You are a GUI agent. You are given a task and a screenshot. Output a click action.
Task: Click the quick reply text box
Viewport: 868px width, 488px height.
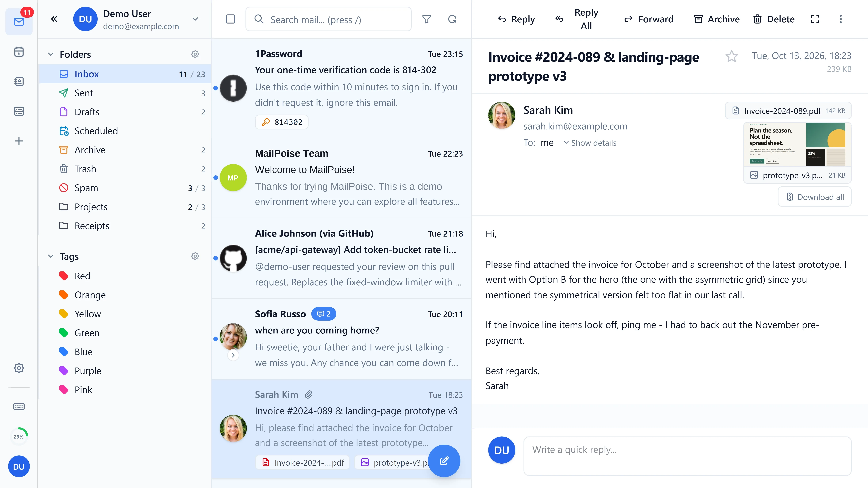[x=687, y=456]
